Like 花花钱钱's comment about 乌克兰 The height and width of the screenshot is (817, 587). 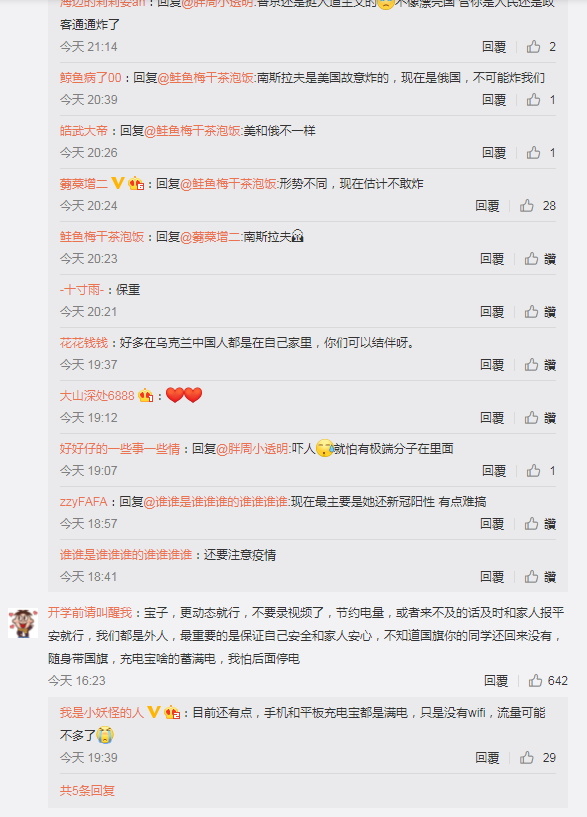point(531,365)
